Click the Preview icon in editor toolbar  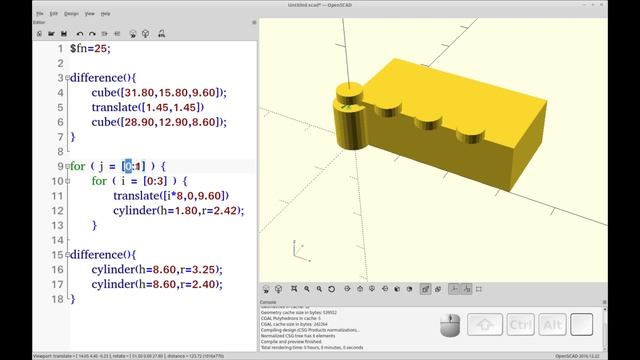tap(133, 34)
